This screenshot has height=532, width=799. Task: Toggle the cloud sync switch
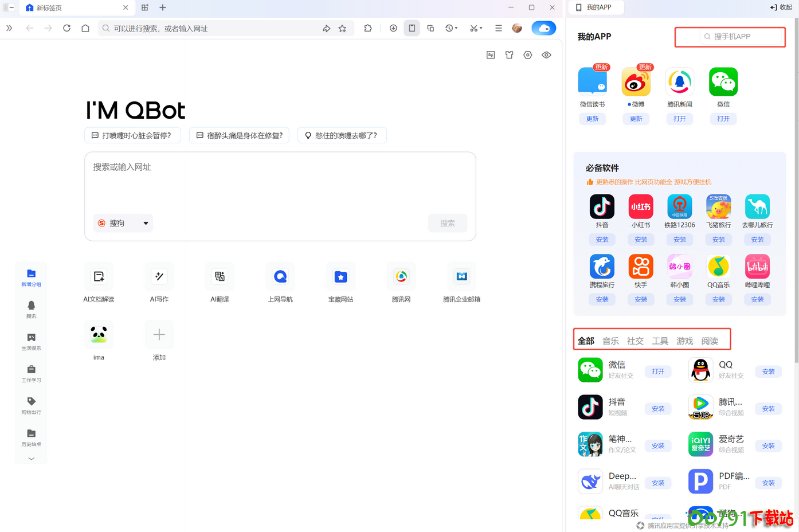coord(543,28)
